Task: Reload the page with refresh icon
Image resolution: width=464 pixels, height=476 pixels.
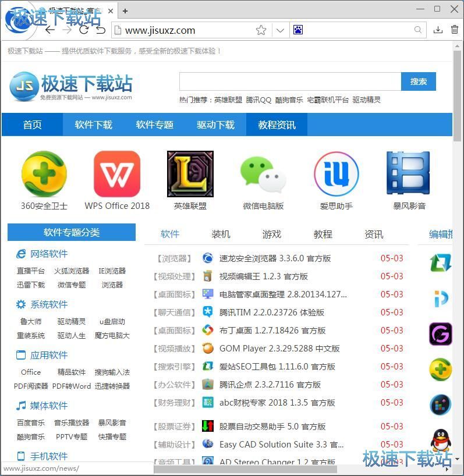Action: [84, 30]
